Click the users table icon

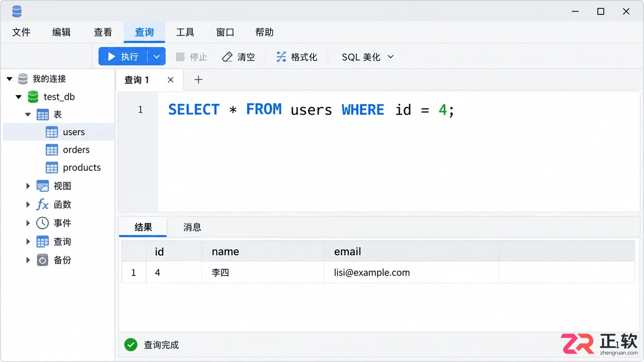pyautogui.click(x=52, y=132)
